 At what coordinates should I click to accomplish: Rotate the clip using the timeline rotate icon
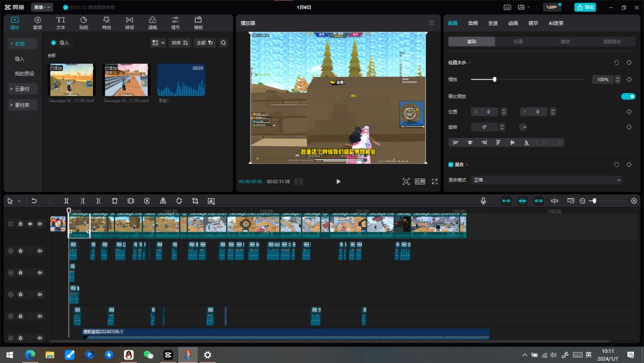[x=179, y=201]
